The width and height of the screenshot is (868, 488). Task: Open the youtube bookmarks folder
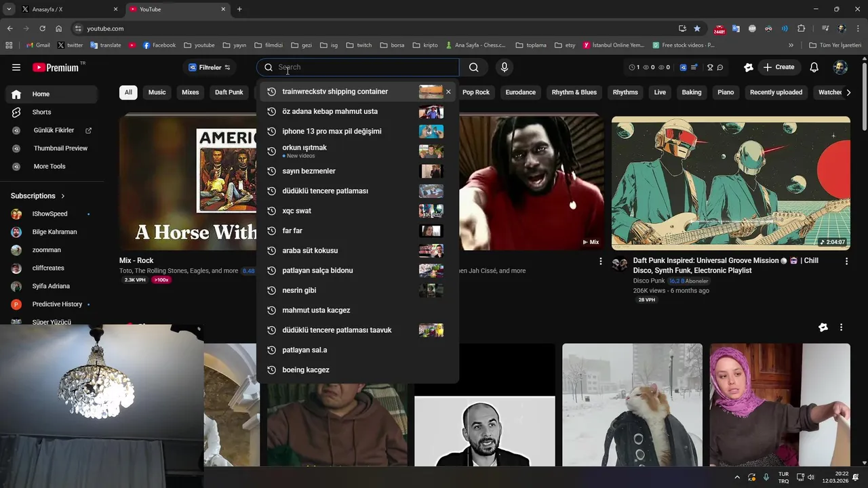[199, 45]
